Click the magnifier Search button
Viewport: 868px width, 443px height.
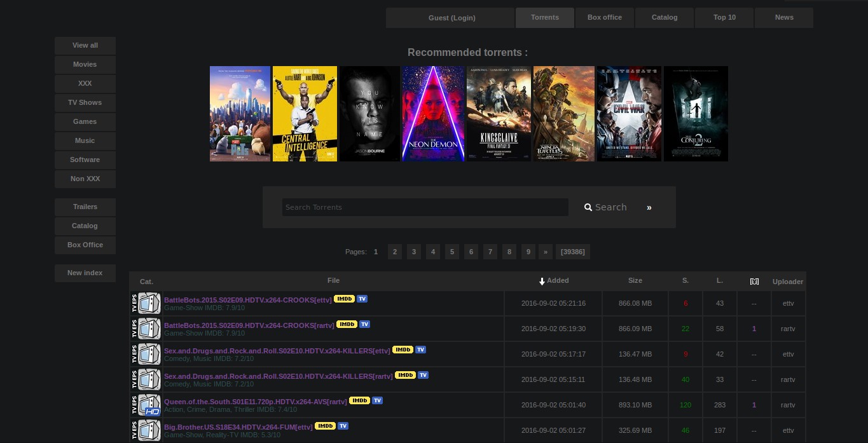[x=605, y=207]
